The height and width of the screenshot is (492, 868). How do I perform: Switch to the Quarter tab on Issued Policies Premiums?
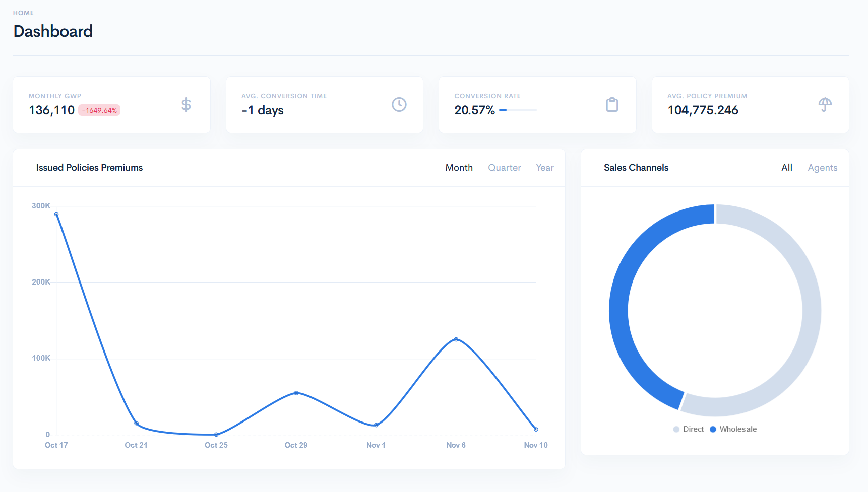(504, 168)
